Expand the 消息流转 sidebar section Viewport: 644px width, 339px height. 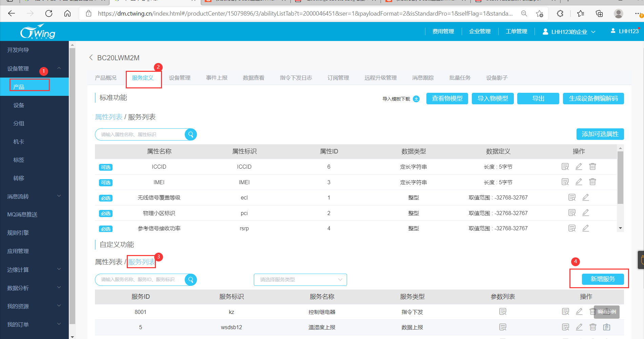(59, 196)
